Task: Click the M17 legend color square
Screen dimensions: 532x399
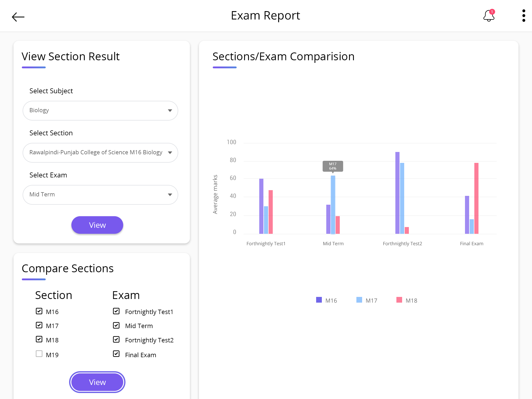Action: point(359,300)
